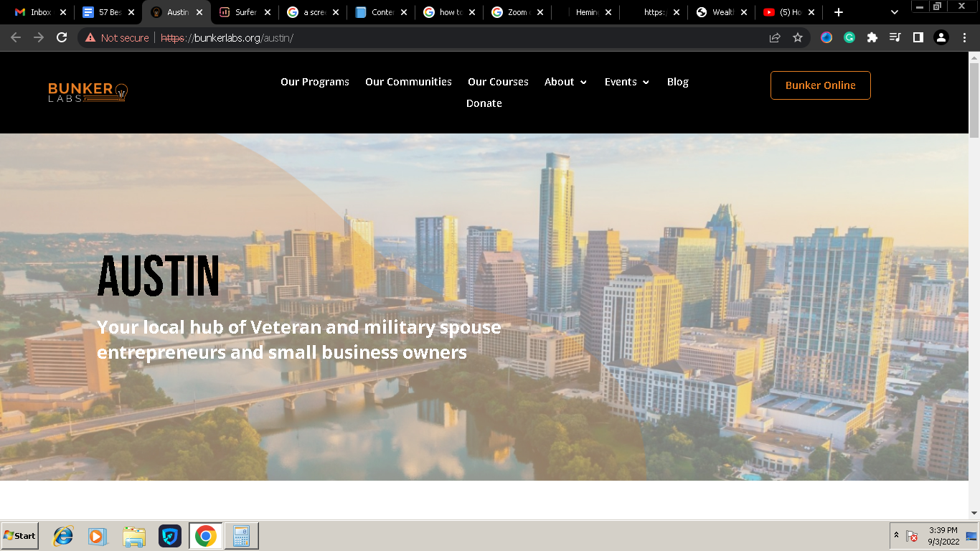Click the page vertical scrollbar thumb
This screenshot has height=551, width=980.
974,99
